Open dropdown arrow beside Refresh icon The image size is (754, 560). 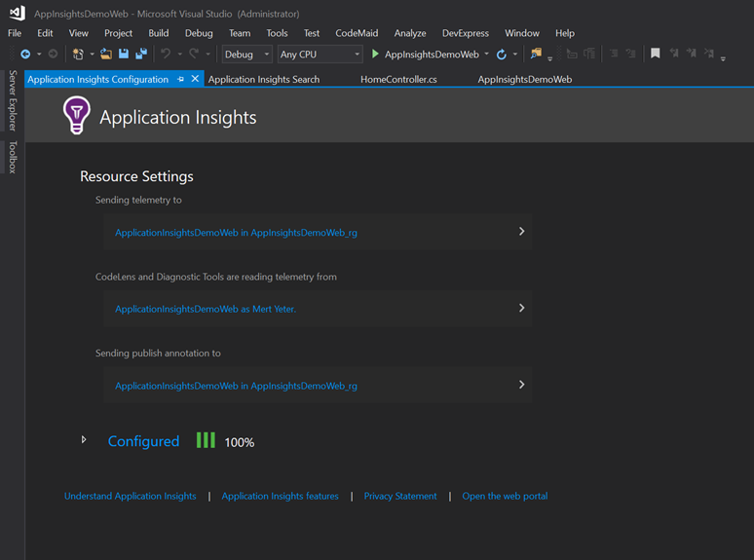click(x=515, y=55)
